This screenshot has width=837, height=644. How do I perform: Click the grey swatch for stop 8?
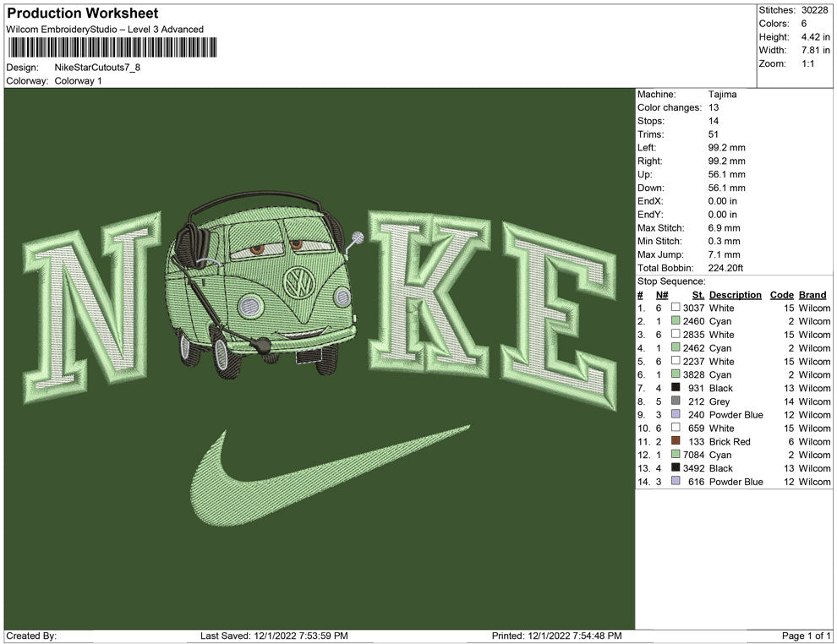(676, 401)
